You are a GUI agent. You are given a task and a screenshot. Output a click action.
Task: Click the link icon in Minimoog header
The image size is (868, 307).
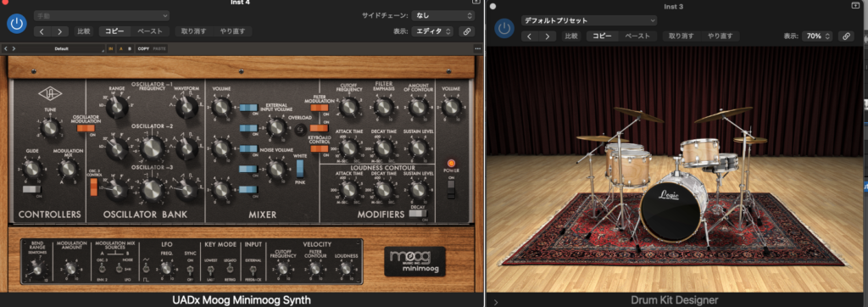pos(467,31)
